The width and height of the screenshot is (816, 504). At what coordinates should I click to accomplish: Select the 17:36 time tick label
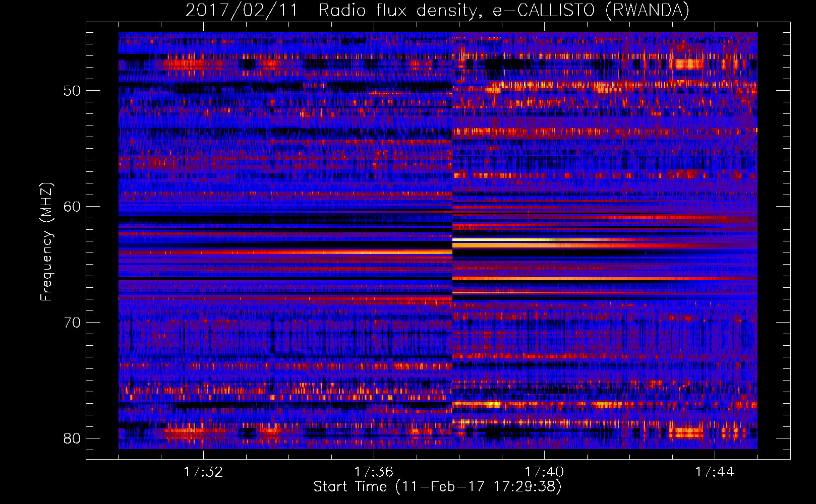pyautogui.click(x=374, y=472)
